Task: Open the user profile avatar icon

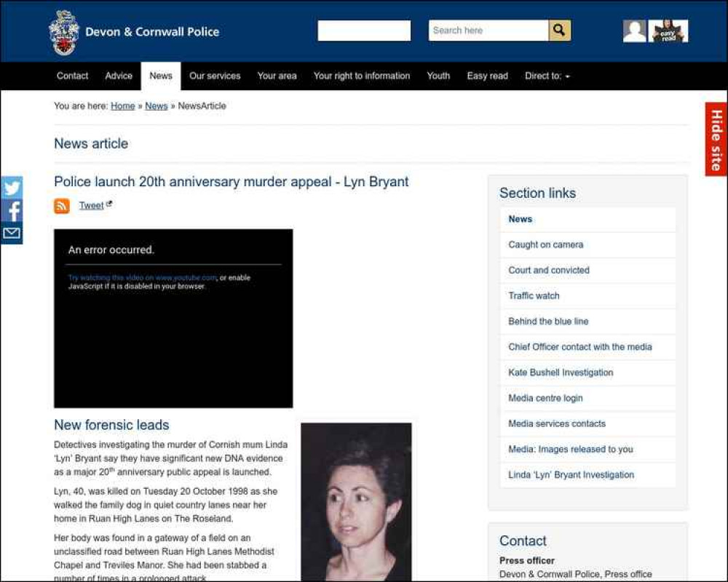Action: point(634,31)
